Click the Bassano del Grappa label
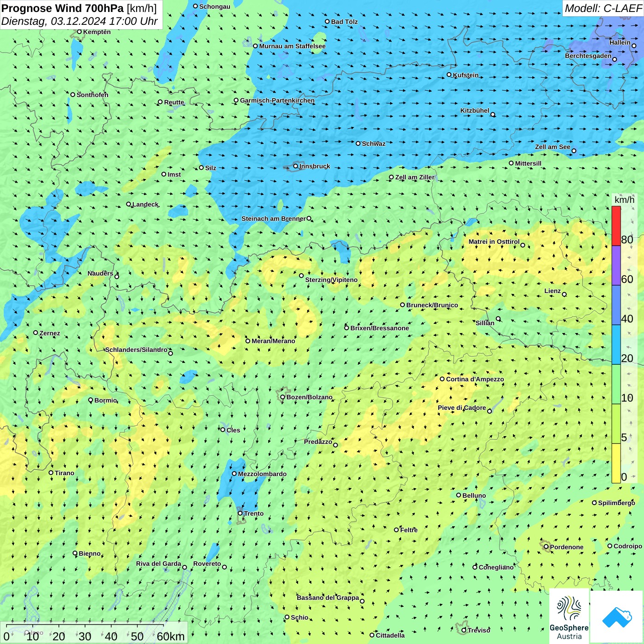Screen dimensions: 644x644 pos(328,598)
